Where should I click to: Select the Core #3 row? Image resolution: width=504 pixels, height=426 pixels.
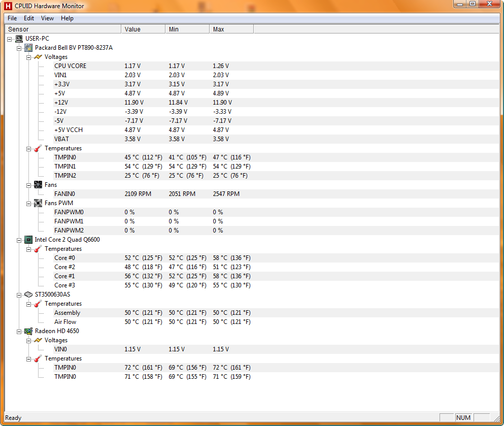(276, 285)
